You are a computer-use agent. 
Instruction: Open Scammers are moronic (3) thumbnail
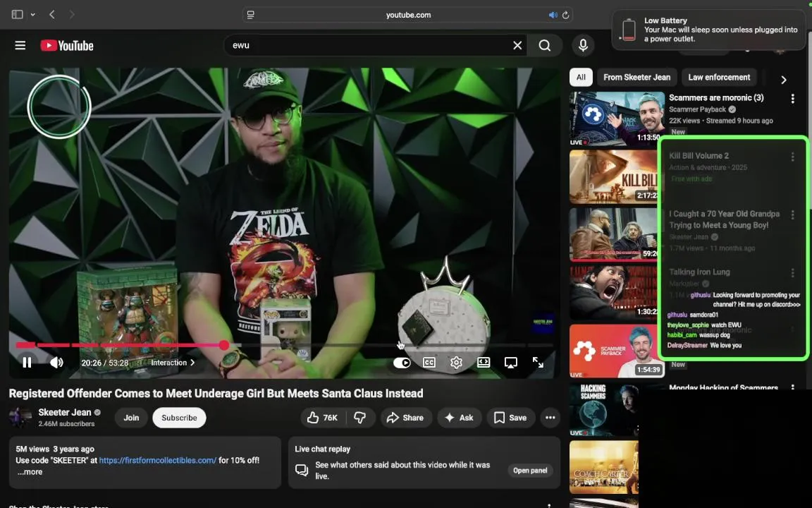617,119
